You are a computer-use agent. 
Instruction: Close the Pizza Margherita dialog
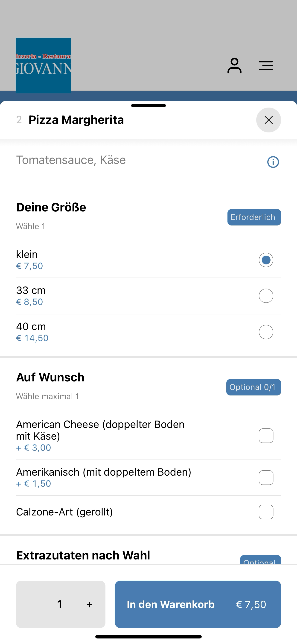268,120
